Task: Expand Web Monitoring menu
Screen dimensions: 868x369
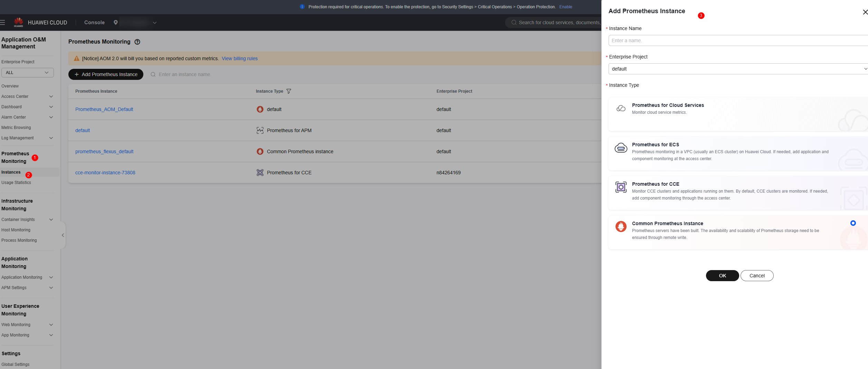Action: coord(51,325)
